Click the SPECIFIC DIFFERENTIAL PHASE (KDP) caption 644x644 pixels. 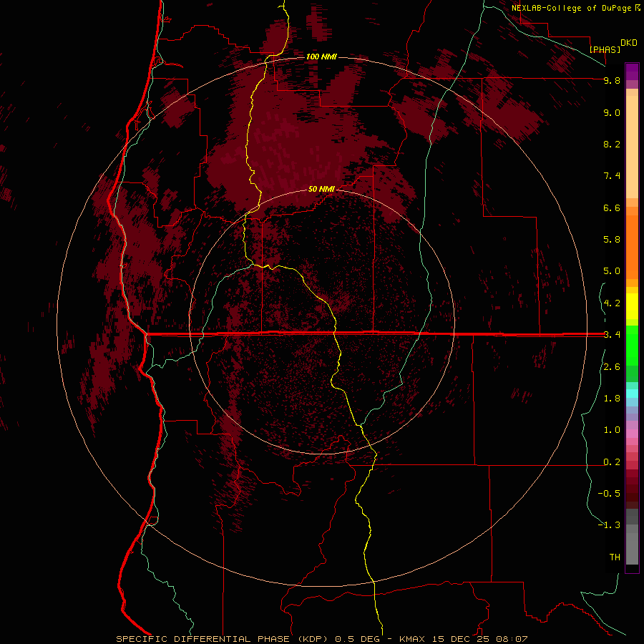click(222, 639)
